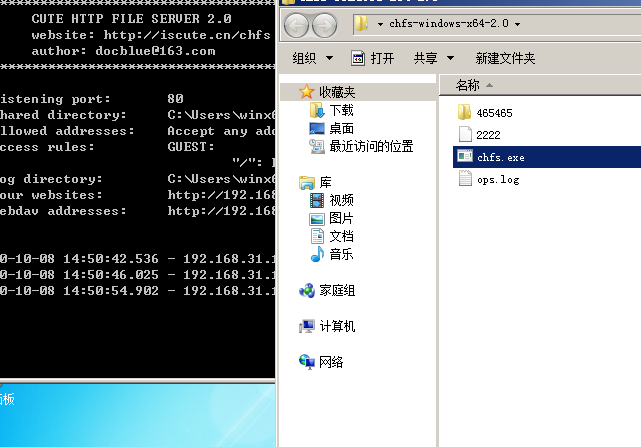Viewport: 641px width, 447px height.
Task: Click the chfs.exe application icon
Action: pyautogui.click(x=465, y=157)
